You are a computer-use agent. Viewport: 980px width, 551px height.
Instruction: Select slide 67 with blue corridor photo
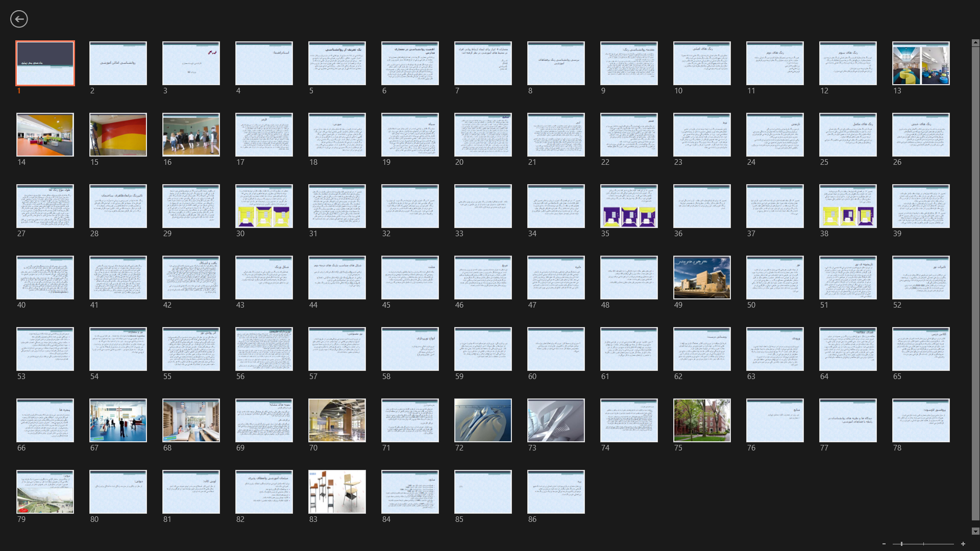pyautogui.click(x=118, y=420)
